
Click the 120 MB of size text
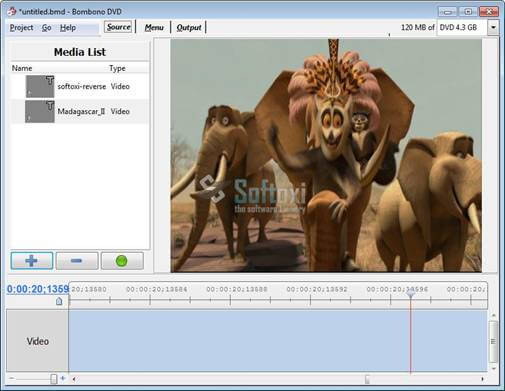[x=417, y=27]
